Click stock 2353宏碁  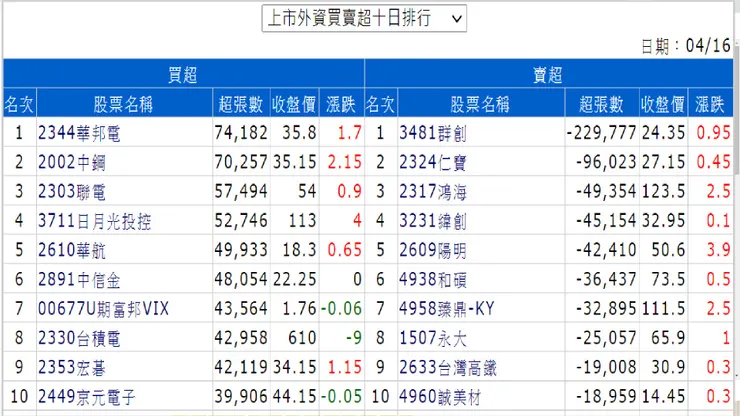71,367
